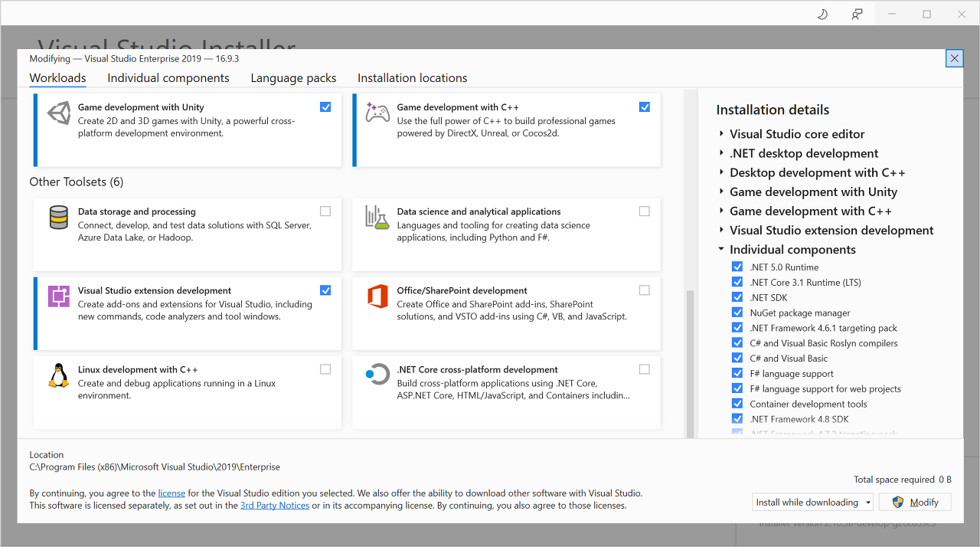Switch to the Workloads tab
980x547 pixels.
tap(57, 78)
